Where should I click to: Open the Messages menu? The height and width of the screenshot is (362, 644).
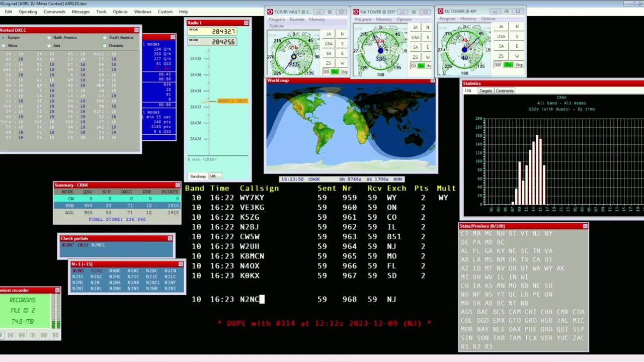click(x=80, y=12)
